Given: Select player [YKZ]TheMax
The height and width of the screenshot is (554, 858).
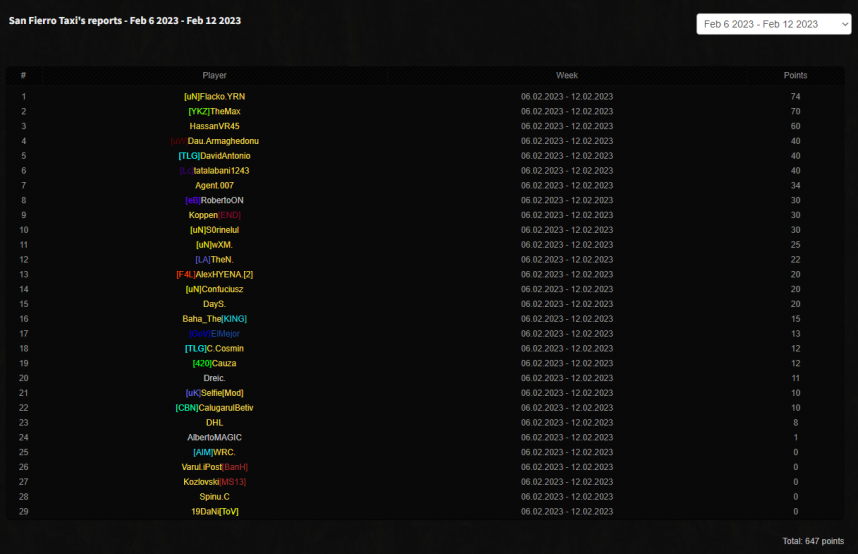Looking at the screenshot, I should [x=214, y=111].
